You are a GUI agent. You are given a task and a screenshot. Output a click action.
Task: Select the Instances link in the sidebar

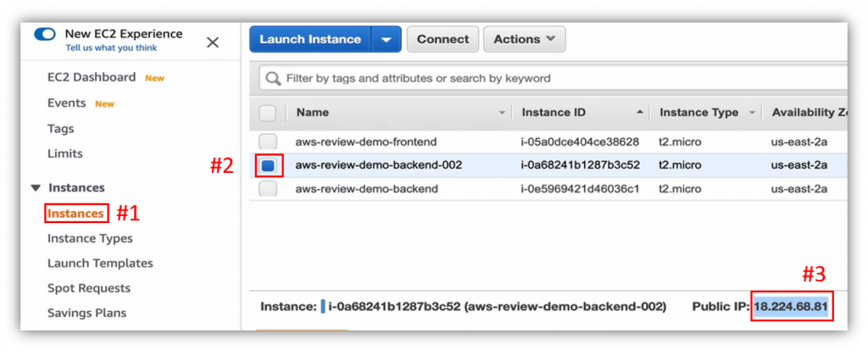pyautogui.click(x=75, y=213)
